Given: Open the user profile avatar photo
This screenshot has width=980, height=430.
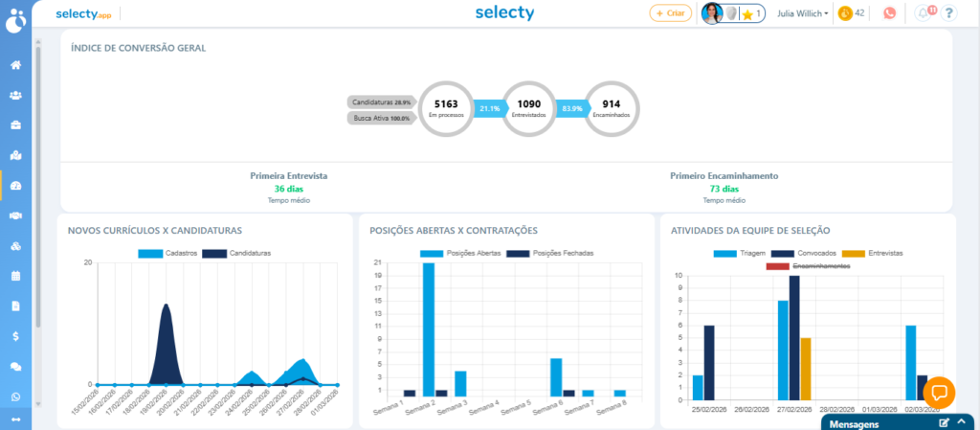Looking at the screenshot, I should coord(712,13).
